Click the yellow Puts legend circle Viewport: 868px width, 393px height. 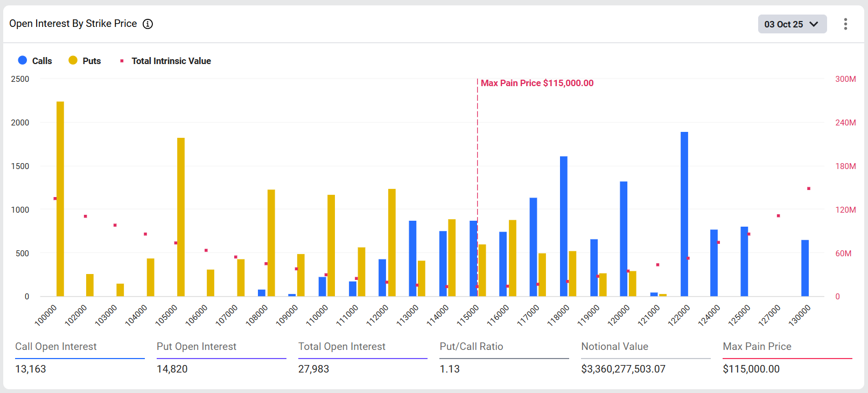point(73,60)
